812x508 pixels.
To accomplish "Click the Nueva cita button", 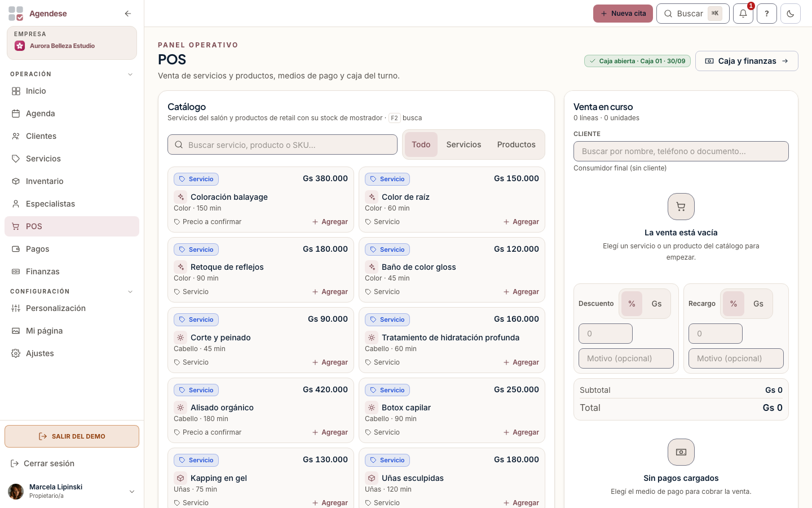I will (623, 14).
